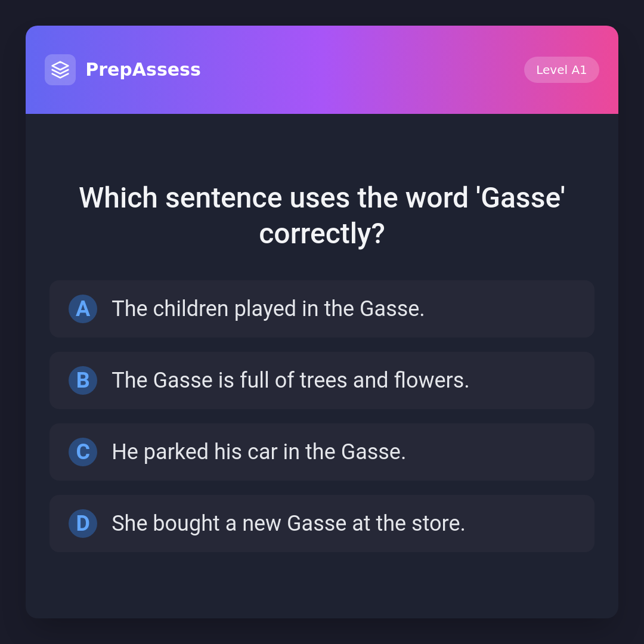Click the Level A1 badge

point(561,70)
